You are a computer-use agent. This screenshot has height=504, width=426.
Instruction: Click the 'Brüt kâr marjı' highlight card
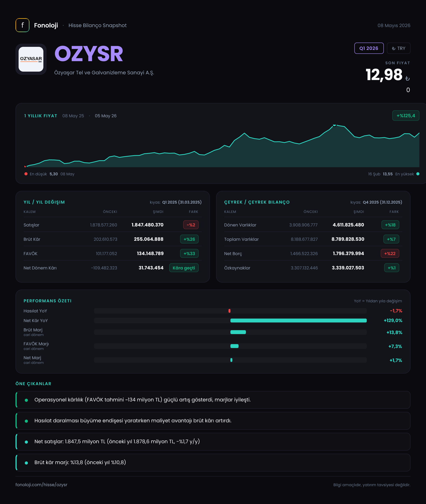click(x=213, y=462)
